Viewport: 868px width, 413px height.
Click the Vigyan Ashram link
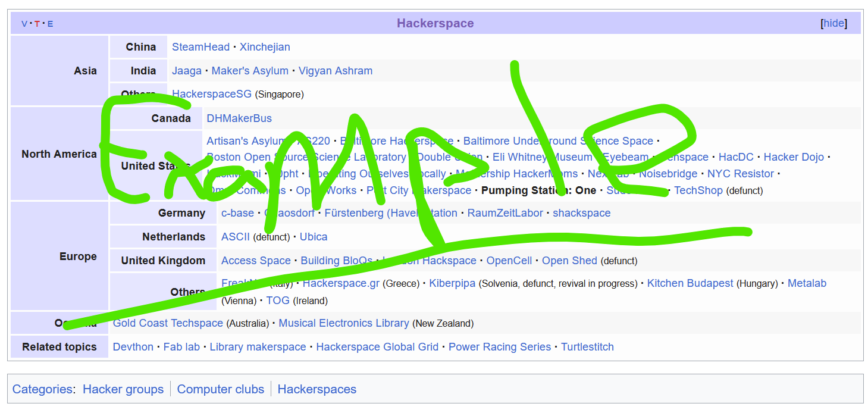[335, 71]
